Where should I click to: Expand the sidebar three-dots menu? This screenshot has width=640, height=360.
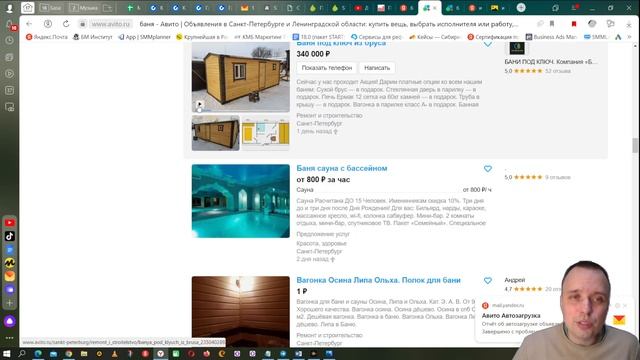point(10,338)
